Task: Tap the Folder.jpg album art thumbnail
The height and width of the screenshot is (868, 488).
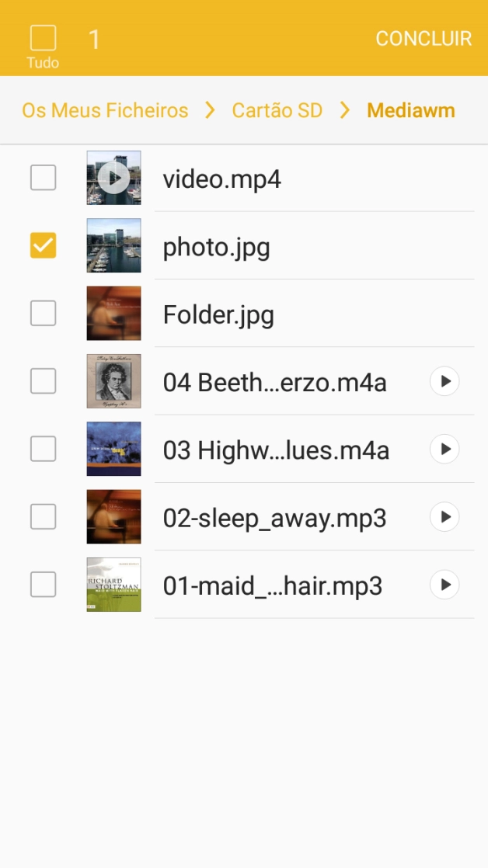Action: point(113,314)
